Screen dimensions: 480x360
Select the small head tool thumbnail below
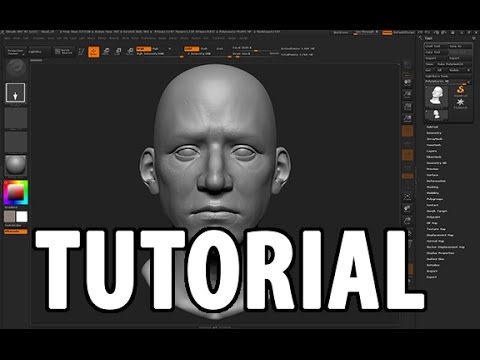pos(436,115)
